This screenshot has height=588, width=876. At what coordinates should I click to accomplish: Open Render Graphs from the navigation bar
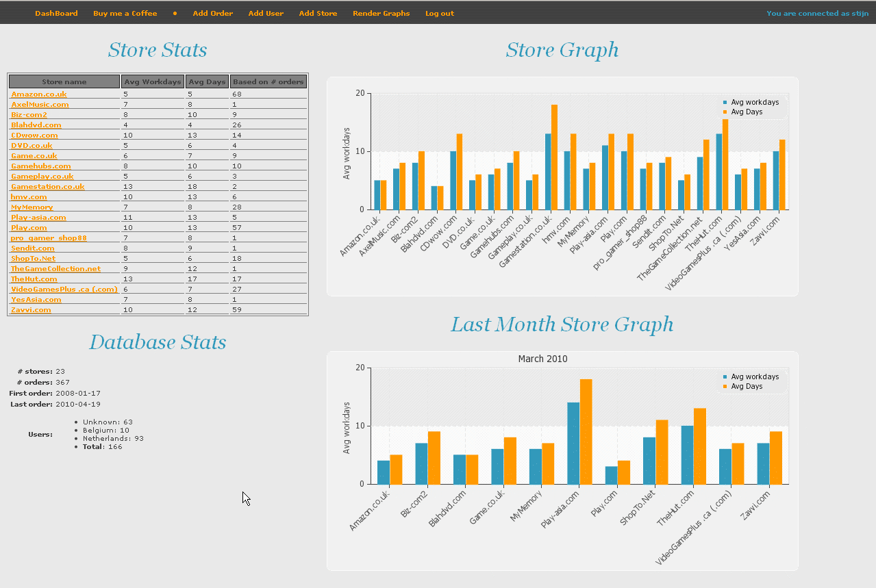coord(381,13)
